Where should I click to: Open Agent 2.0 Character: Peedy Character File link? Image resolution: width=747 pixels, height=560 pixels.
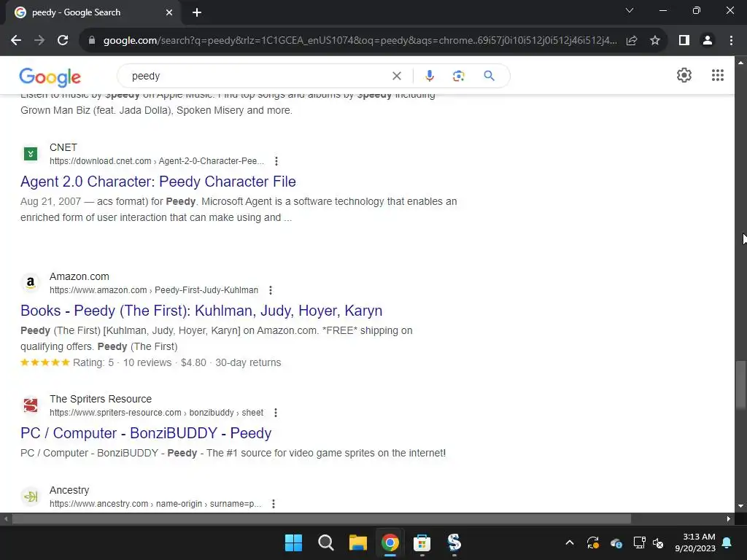pyautogui.click(x=158, y=182)
